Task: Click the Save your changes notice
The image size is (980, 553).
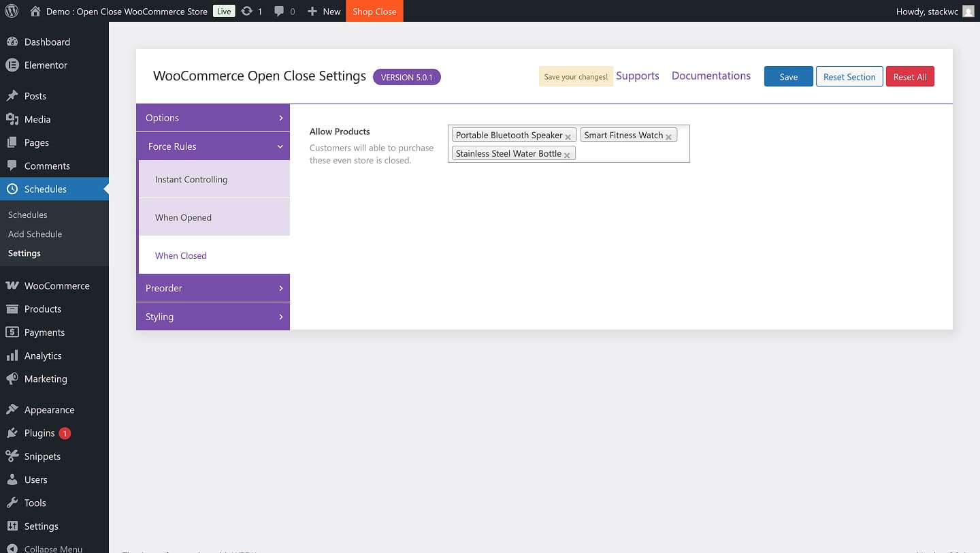Action: point(576,76)
